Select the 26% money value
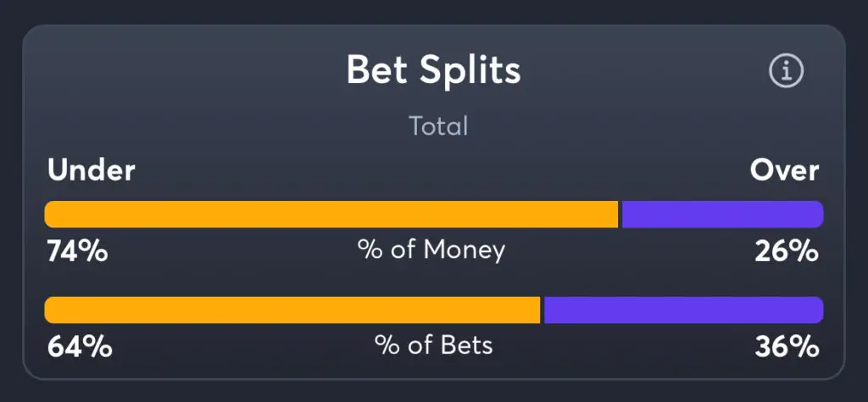The width and height of the screenshot is (868, 402). 787,252
